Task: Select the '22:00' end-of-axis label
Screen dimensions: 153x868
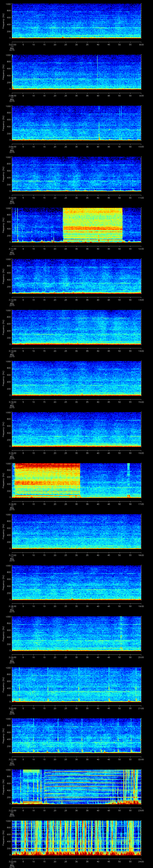Action: [x=141, y=759]
